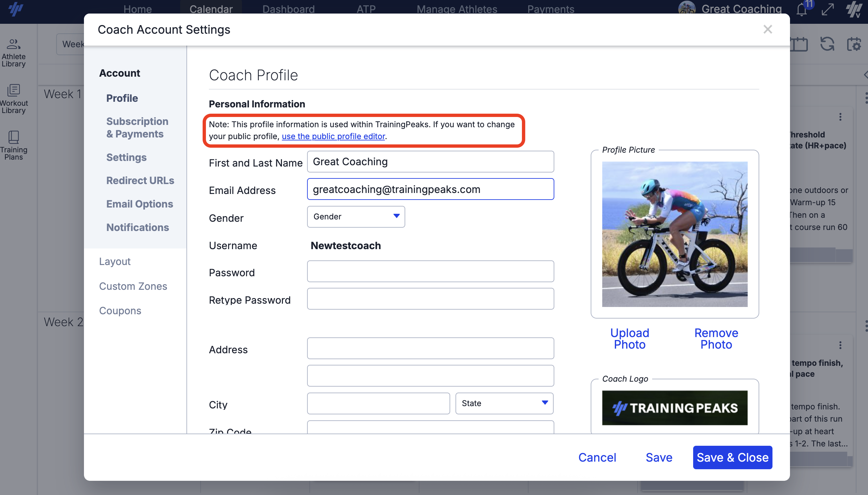The height and width of the screenshot is (495, 868).
Task: Select Subscription & Payments in sidebar
Action: 137,128
